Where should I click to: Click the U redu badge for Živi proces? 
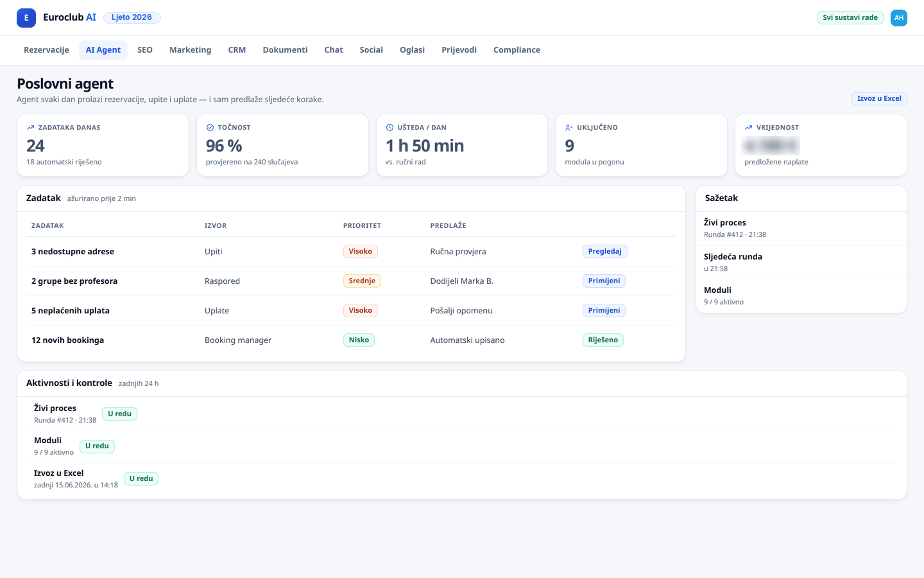coord(119,414)
